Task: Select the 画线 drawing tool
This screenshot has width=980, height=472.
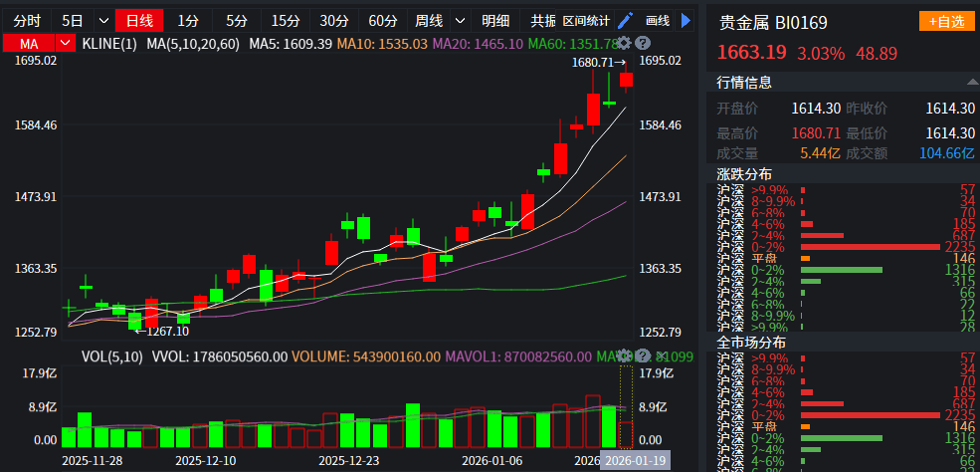Action: click(657, 20)
